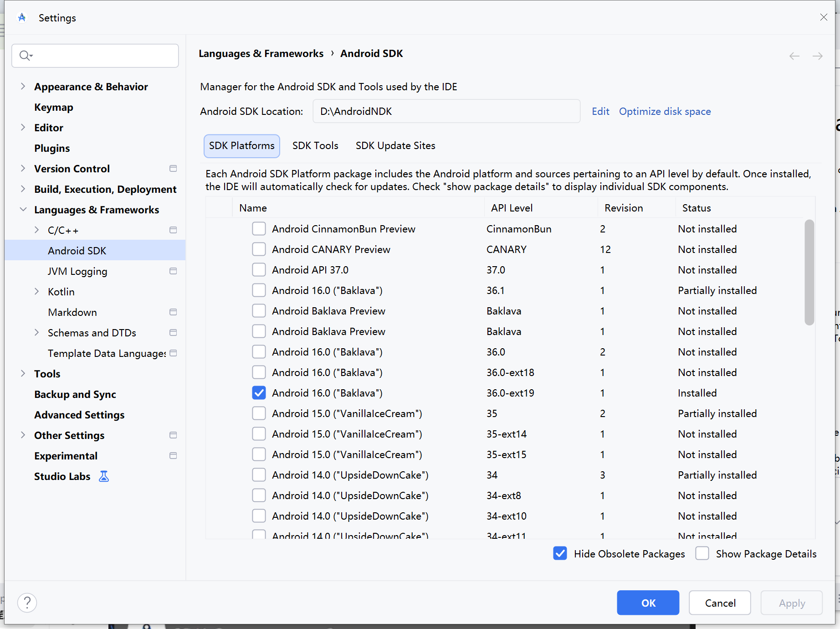The height and width of the screenshot is (629, 840).
Task: Expand the Editor section
Action: (x=23, y=128)
